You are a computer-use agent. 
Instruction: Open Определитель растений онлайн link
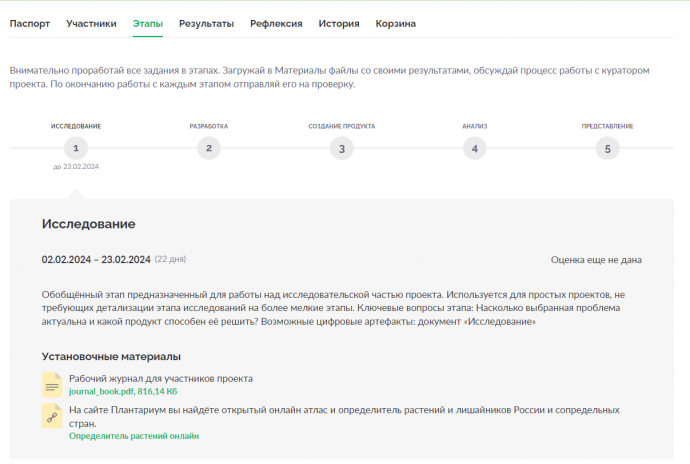point(134,436)
